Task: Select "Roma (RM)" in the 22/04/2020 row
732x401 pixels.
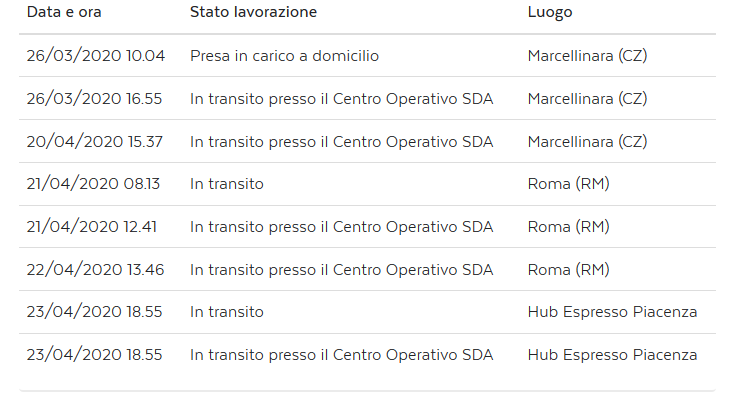Action: point(568,270)
